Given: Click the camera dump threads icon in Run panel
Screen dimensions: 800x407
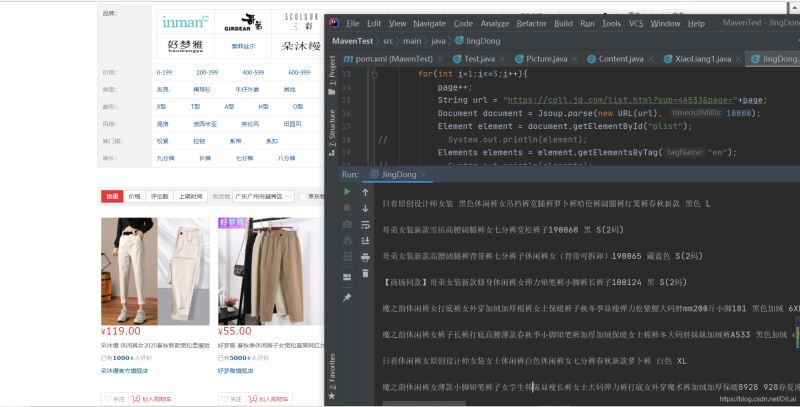Looking at the screenshot, I should (347, 224).
